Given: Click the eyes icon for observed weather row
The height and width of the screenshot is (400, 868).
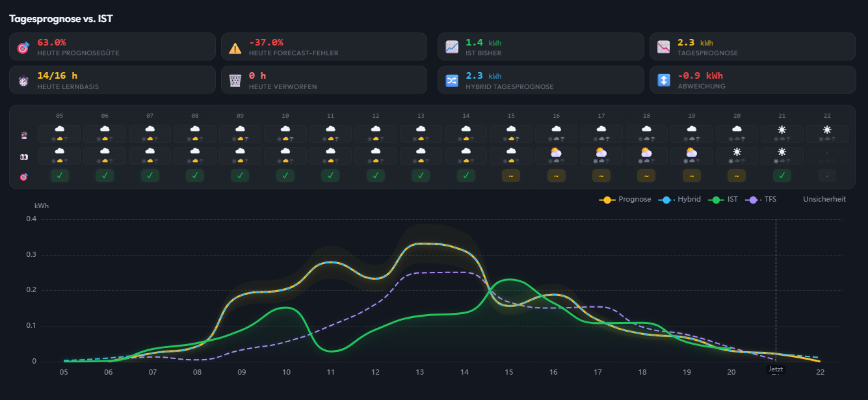Looking at the screenshot, I should point(24,157).
